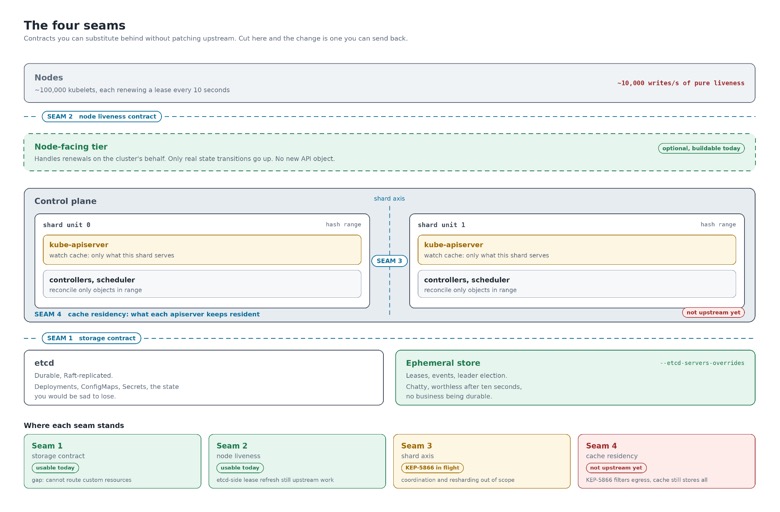This screenshot has height=512, width=780.
Task: Open the Seam 1 storage contract card
Action: pyautogui.click(x=112, y=461)
